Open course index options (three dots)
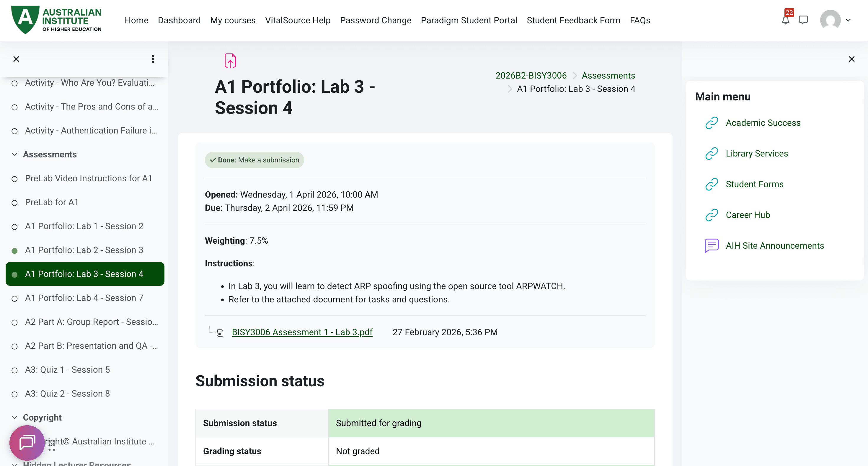This screenshot has height=466, width=868. tap(153, 59)
